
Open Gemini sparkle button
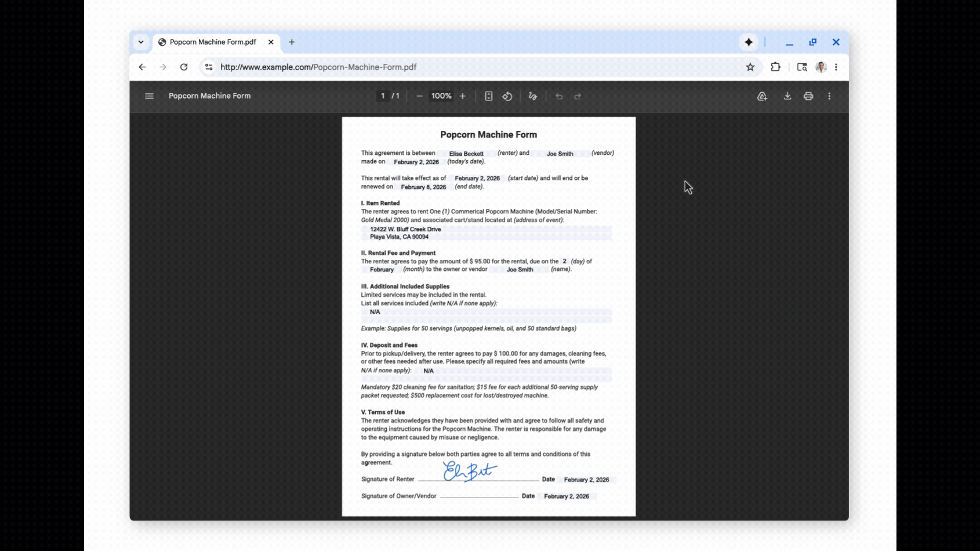click(749, 42)
